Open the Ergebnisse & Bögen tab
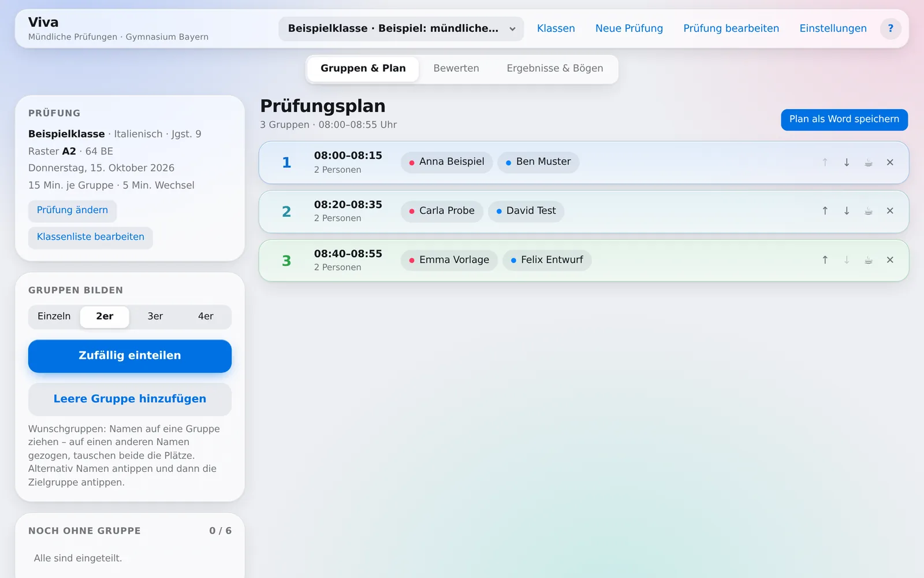Viewport: 924px width, 578px height. pyautogui.click(x=555, y=68)
